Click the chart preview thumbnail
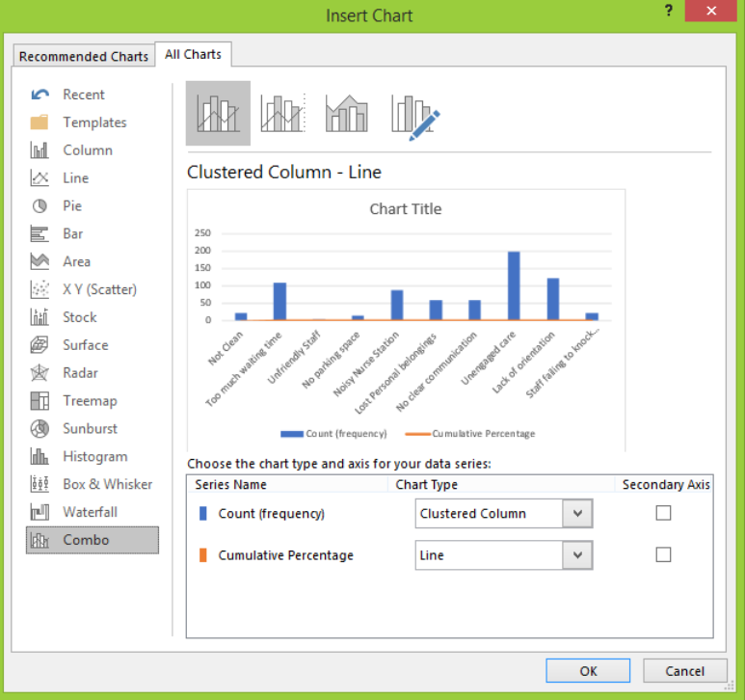This screenshot has width=745, height=700. pos(407,320)
